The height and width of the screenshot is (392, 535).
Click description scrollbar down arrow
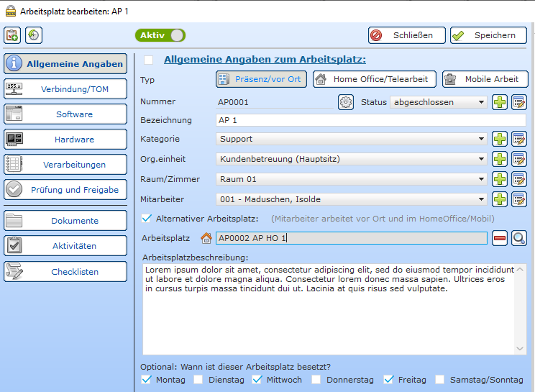tap(520, 349)
